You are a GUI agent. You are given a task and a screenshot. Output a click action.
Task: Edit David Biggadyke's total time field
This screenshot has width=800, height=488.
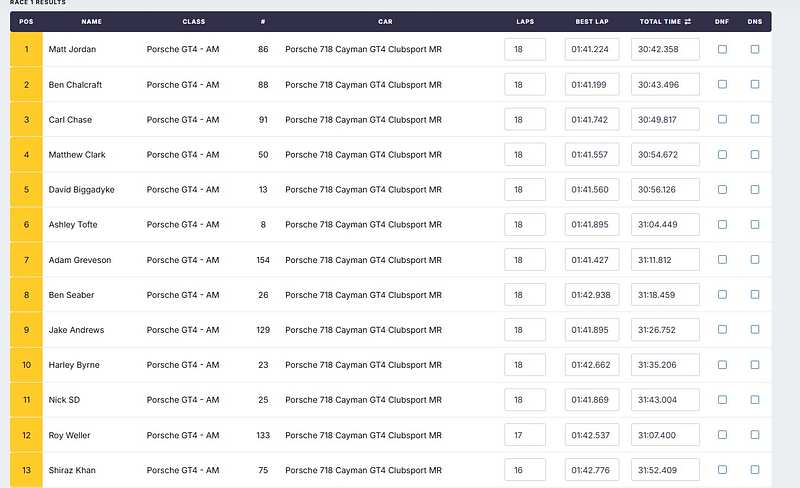click(665, 190)
